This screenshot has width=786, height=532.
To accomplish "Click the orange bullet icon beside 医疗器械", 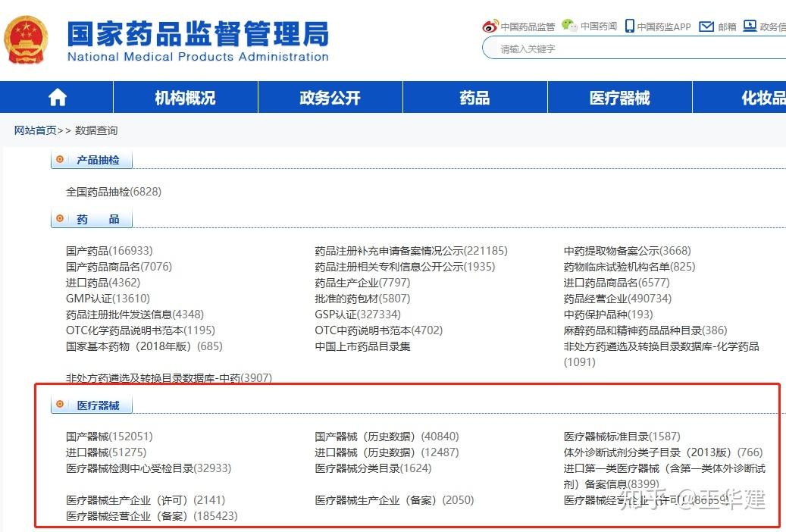I will click(x=60, y=405).
